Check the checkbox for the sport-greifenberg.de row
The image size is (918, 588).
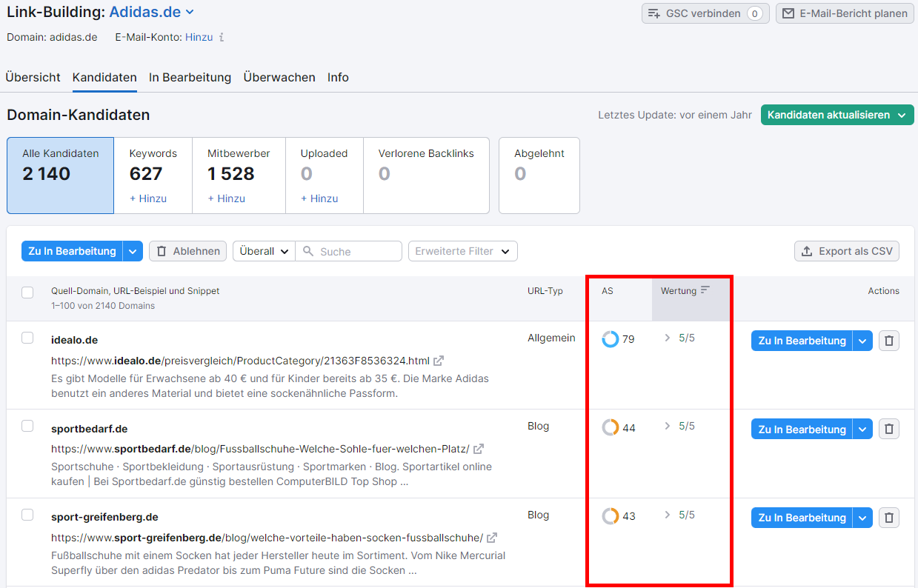pos(27,513)
